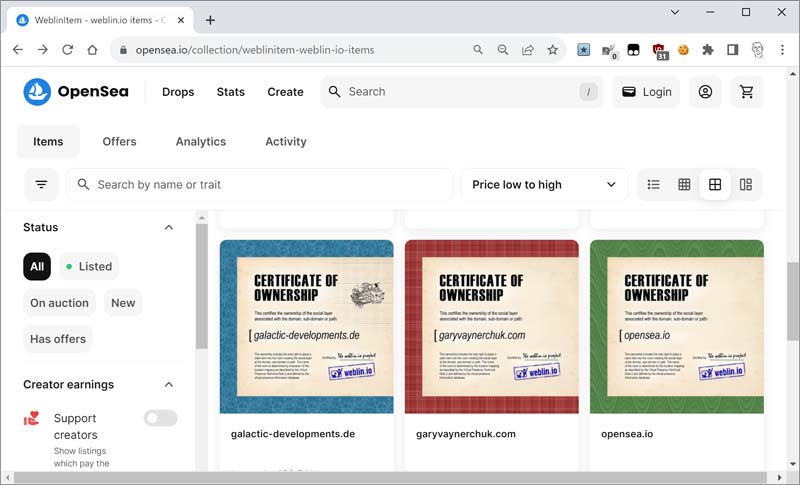Viewport: 800px width, 485px height.
Task: Switch to list view layout
Action: tap(654, 184)
